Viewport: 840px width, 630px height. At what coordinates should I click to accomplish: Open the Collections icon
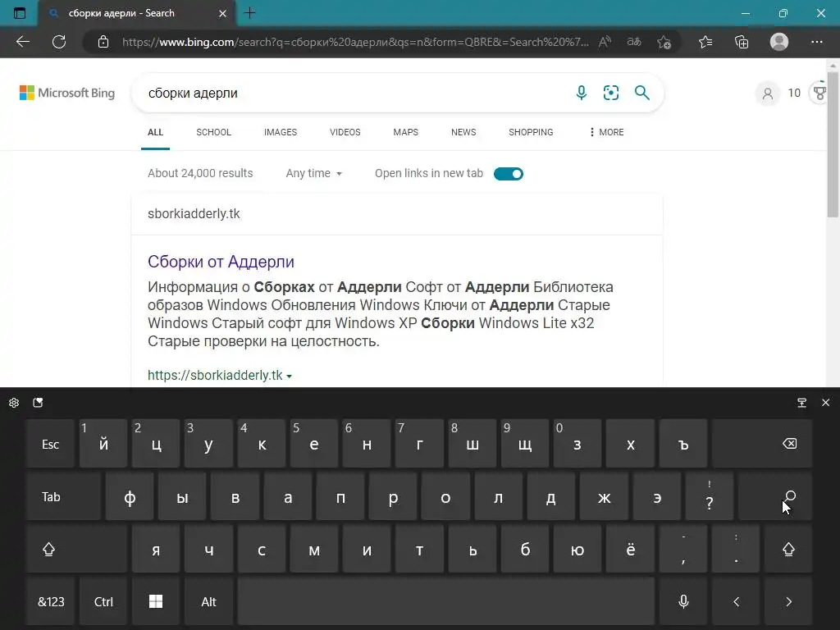pos(742,42)
